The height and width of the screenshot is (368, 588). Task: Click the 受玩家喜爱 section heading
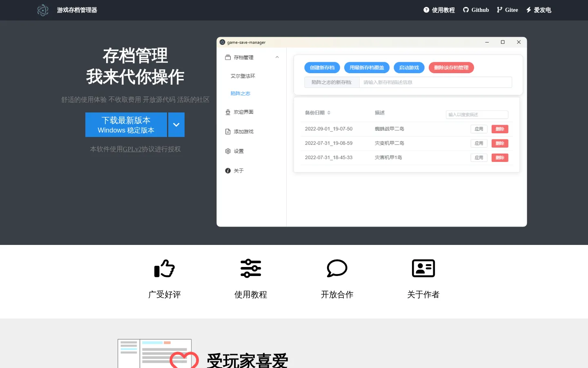[x=247, y=360]
